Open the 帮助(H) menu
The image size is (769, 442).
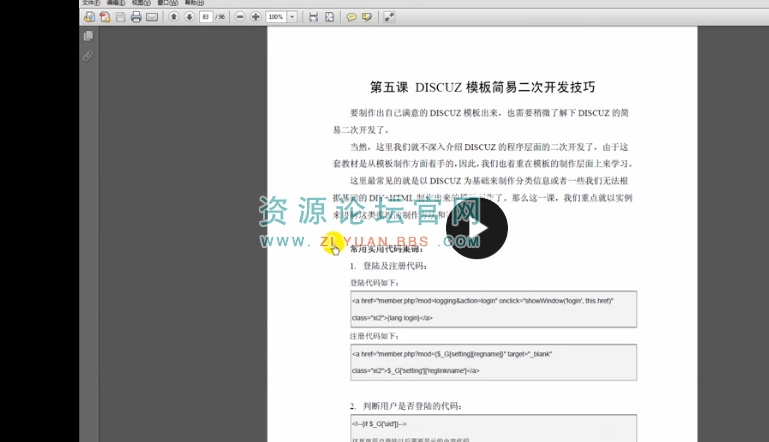tap(194, 2)
